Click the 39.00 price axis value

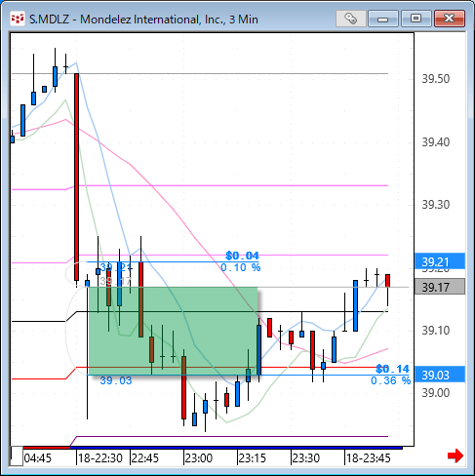436,393
